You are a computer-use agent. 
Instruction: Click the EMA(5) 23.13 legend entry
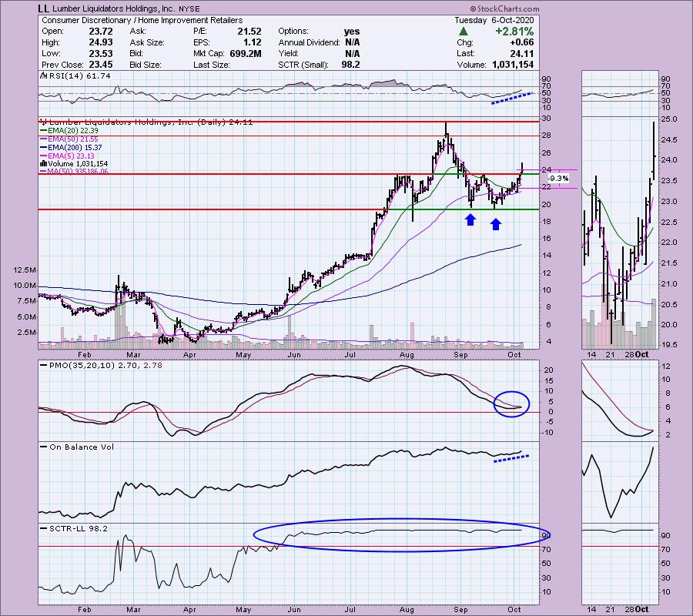[72, 156]
